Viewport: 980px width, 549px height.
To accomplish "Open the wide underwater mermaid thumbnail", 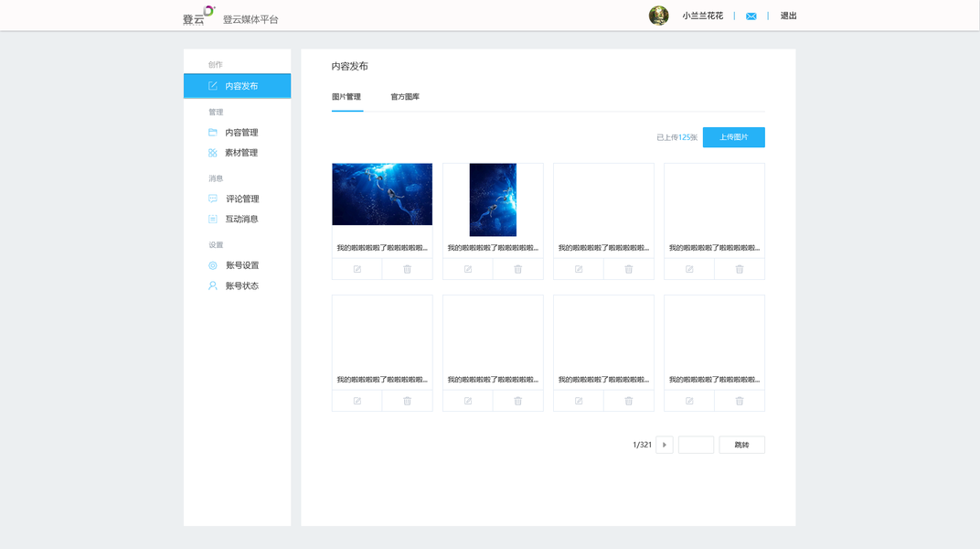I will click(382, 194).
